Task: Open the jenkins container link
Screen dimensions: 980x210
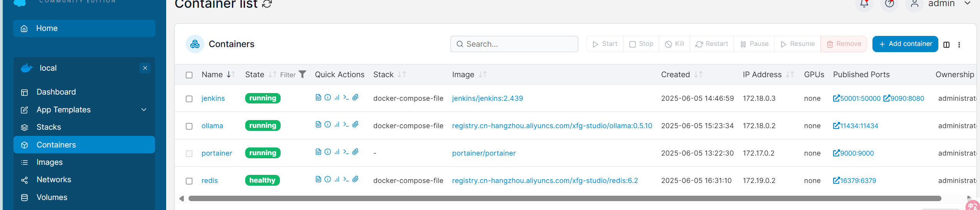Action: click(x=213, y=98)
